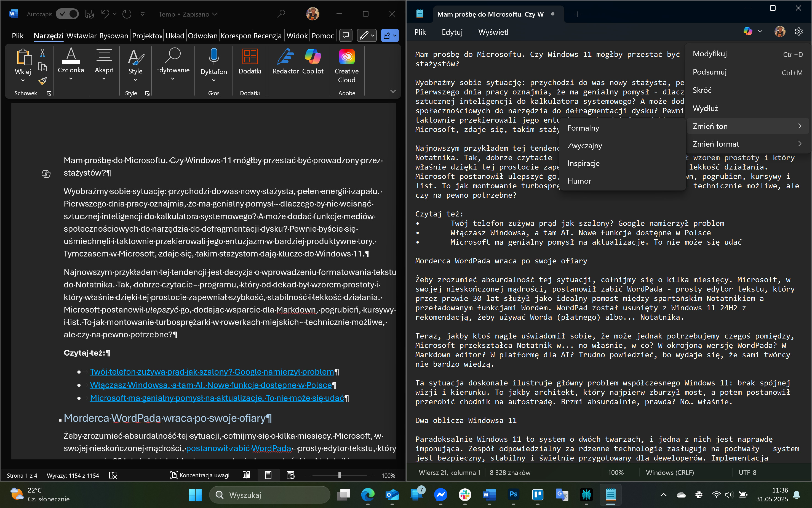Click the zoom out minus button in Word

[307, 475]
